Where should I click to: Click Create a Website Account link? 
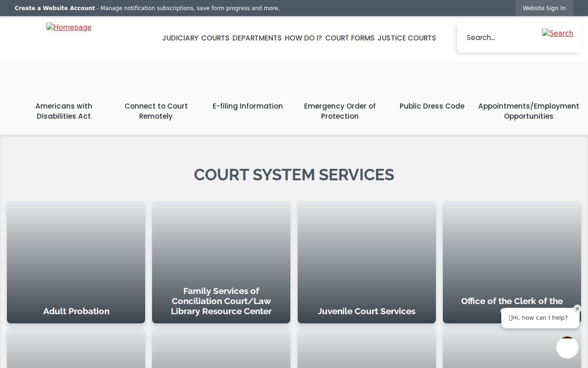pyautogui.click(x=55, y=8)
